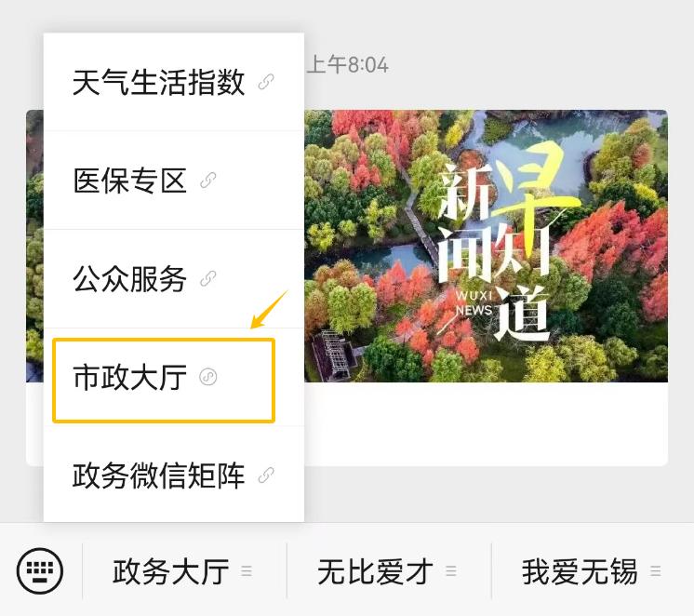The image size is (694, 616).
Task: Open 公众服务 from the popup menu
Action: pyautogui.click(x=173, y=279)
